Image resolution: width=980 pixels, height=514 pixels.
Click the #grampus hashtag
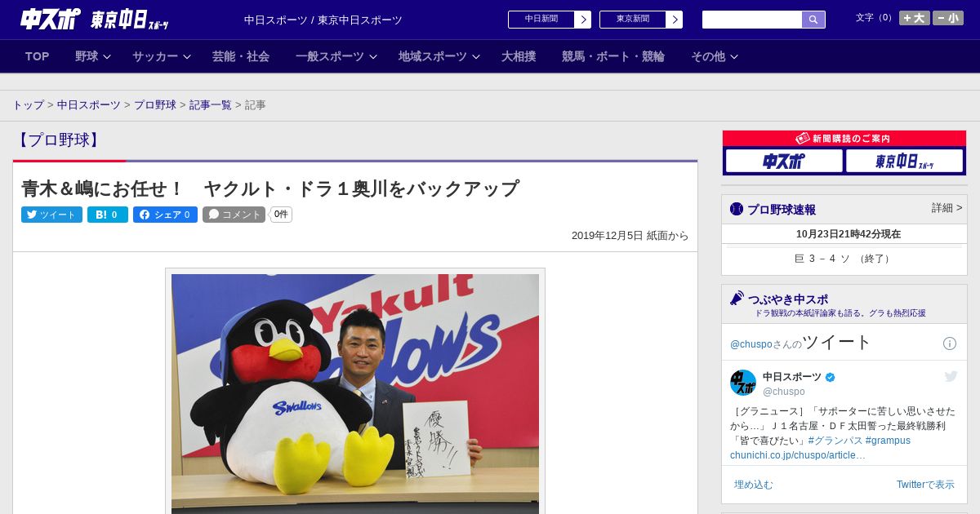tap(888, 441)
